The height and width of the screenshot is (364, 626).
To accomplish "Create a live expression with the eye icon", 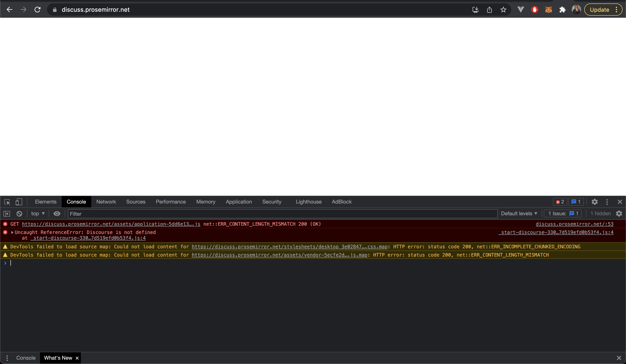I will [57, 214].
